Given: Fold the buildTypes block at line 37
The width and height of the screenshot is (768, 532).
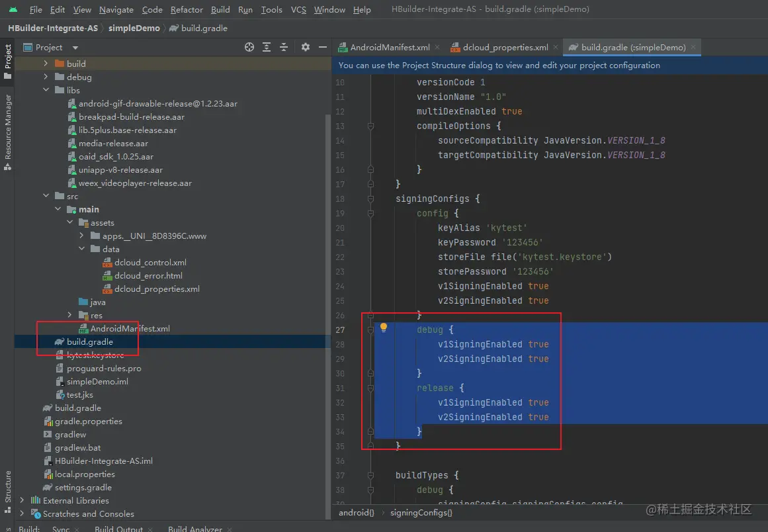Looking at the screenshot, I should [371, 475].
